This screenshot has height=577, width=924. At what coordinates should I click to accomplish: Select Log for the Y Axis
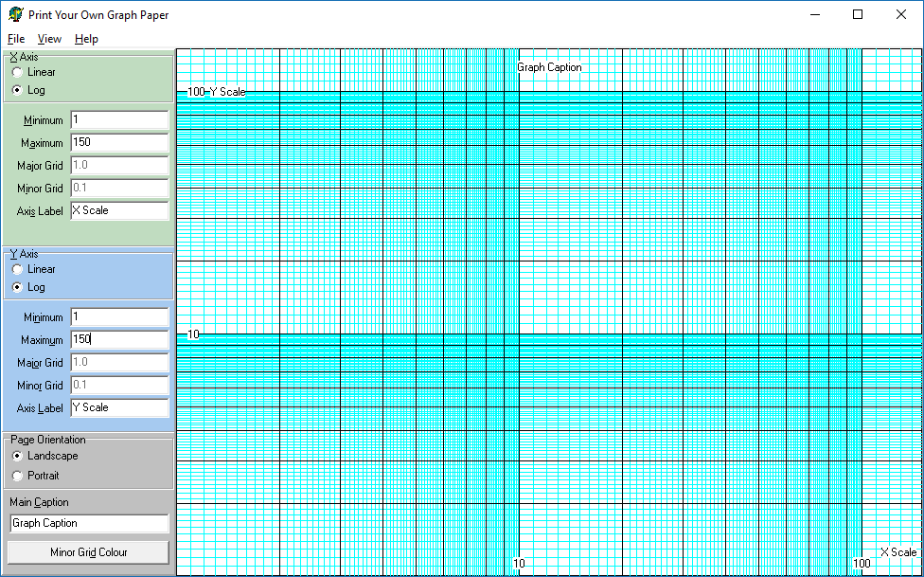pyautogui.click(x=18, y=287)
